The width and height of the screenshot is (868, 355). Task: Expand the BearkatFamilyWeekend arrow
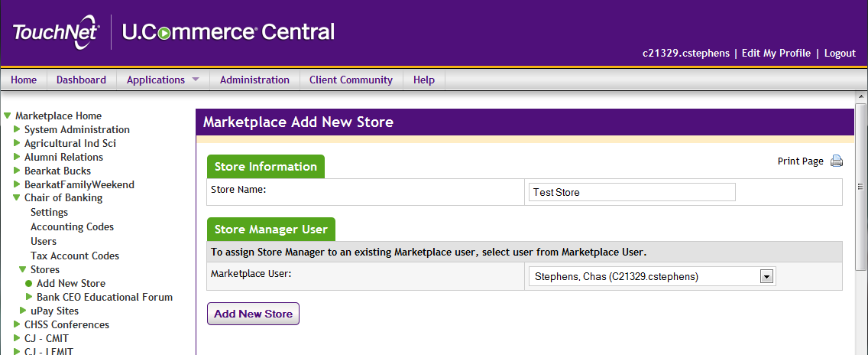pos(17,184)
